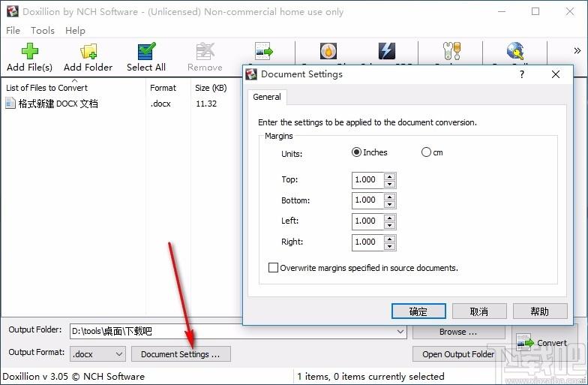Expand the toolbar overflow chevron
This screenshot has height=385, width=588.
coord(577,51)
